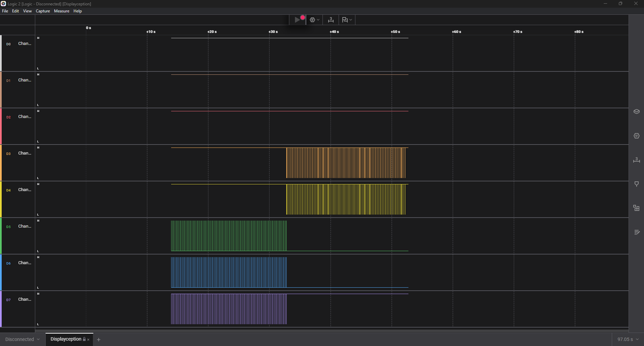
Task: Open the Trigger panel funnel icon
Action: 636,184
